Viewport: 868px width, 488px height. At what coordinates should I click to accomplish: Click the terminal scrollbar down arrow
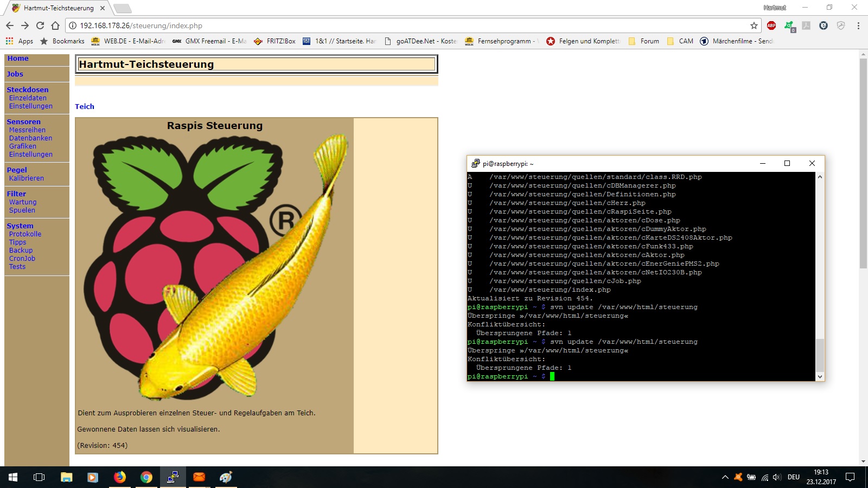(x=820, y=376)
